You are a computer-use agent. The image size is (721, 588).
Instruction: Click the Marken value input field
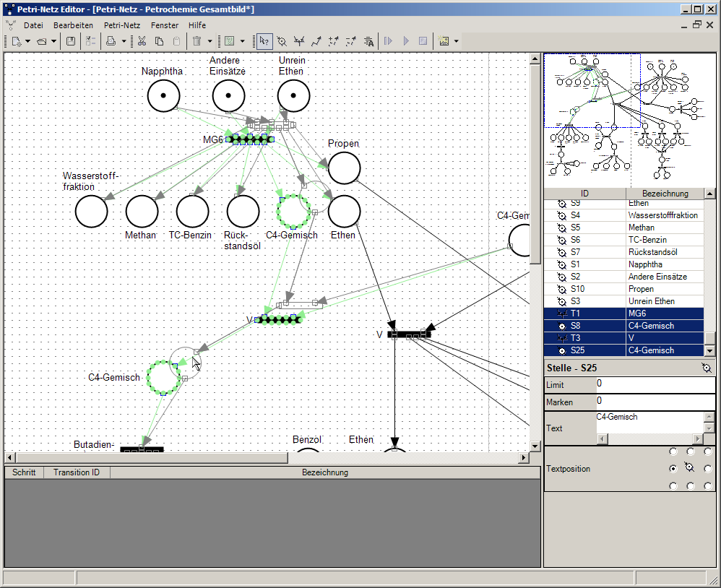tap(655, 402)
